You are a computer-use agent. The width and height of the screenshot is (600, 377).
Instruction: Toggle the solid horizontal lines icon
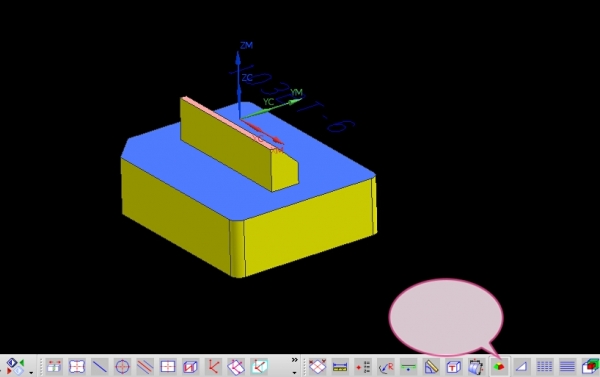point(567,367)
